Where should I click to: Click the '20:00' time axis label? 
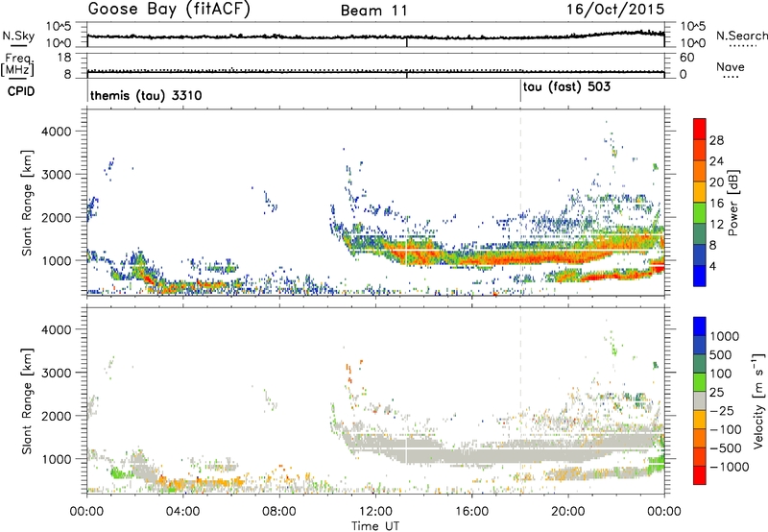point(567,511)
